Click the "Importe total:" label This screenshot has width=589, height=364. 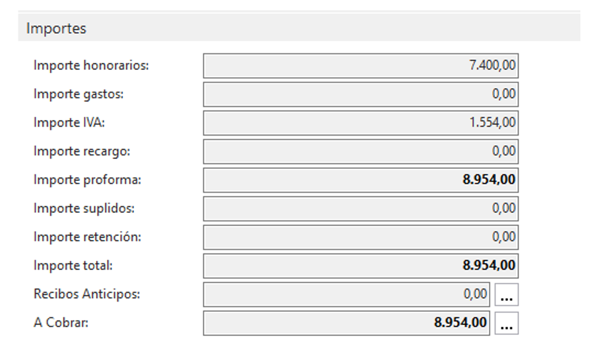(73, 266)
